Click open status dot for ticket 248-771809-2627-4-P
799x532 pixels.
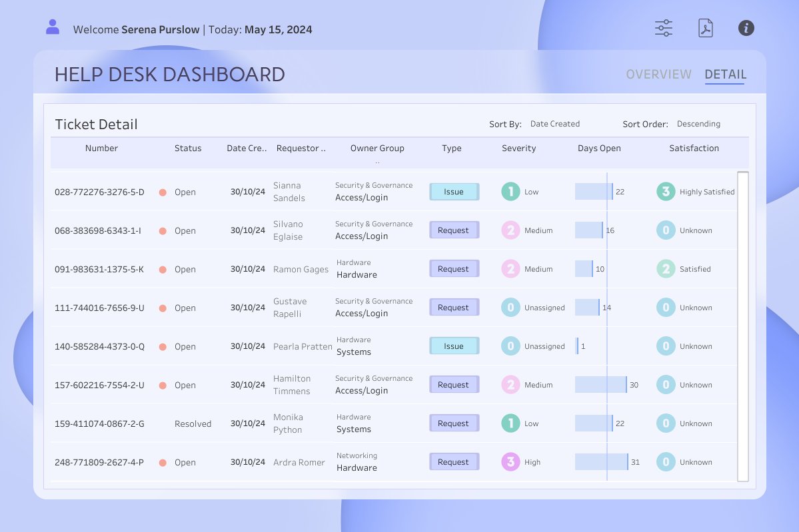pyautogui.click(x=163, y=463)
